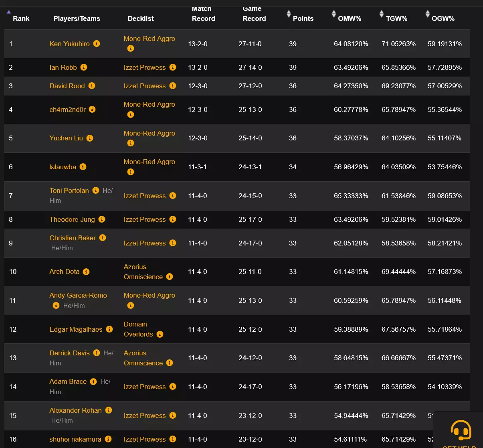Viewport: 483px width, 448px height.
Task: Click info icon beside shuhei nakamura
Action: (108, 439)
